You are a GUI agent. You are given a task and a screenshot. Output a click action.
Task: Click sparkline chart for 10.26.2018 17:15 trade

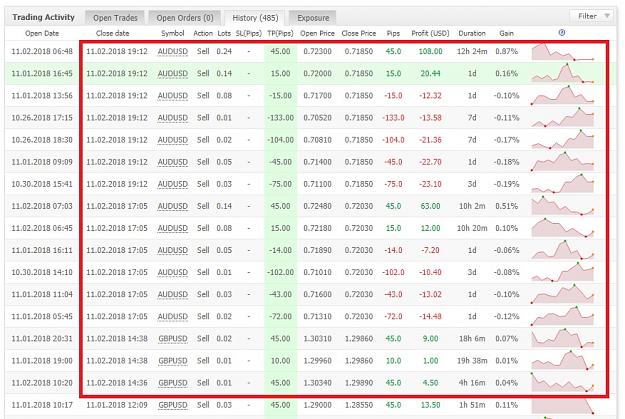coord(562,118)
